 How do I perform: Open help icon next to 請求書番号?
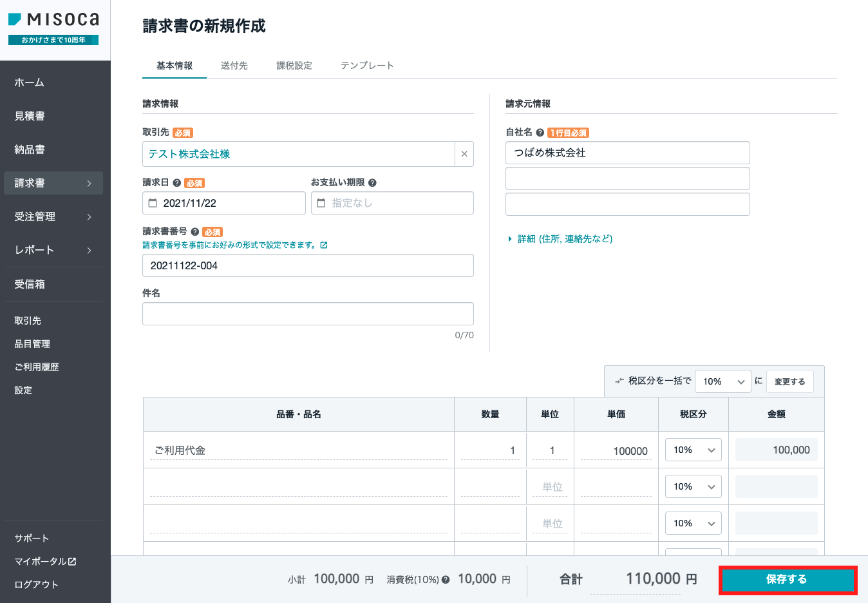pos(194,232)
